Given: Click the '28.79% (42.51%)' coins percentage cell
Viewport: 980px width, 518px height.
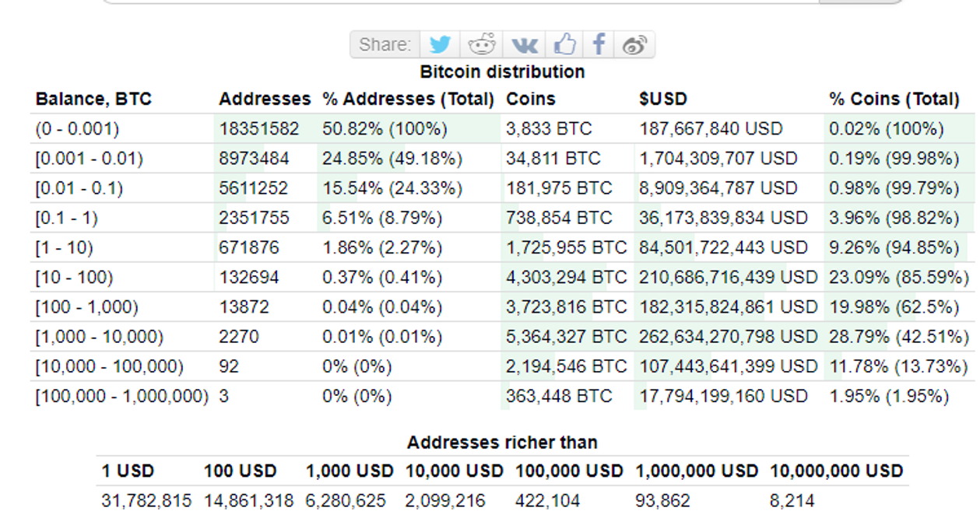Looking at the screenshot, I should coord(898,337).
